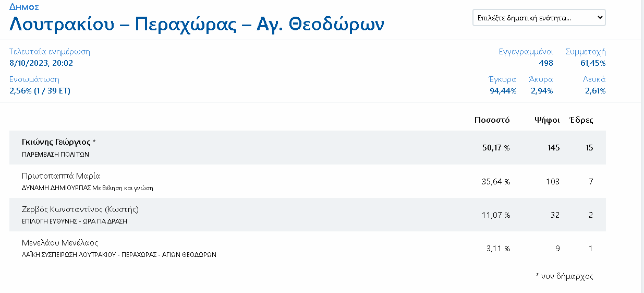The width and height of the screenshot is (644, 293).
Task: Click the Εγγεγραμμένοι 498 statistic
Action: [x=526, y=57]
